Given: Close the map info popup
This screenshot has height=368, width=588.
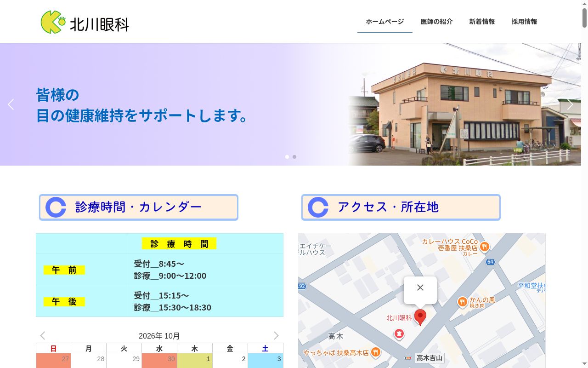Looking at the screenshot, I should pyautogui.click(x=420, y=287).
